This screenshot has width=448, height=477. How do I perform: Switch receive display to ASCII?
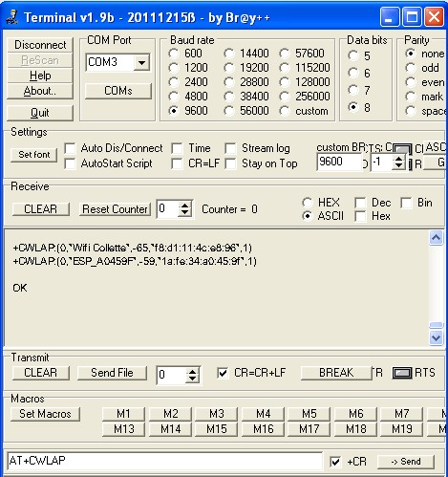tap(307, 216)
